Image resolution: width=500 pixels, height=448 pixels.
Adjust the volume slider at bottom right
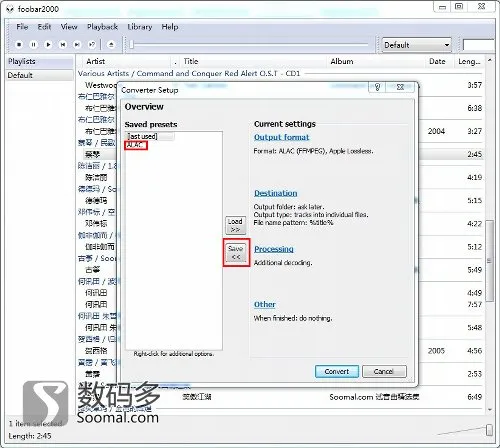pyautogui.click(x=489, y=429)
